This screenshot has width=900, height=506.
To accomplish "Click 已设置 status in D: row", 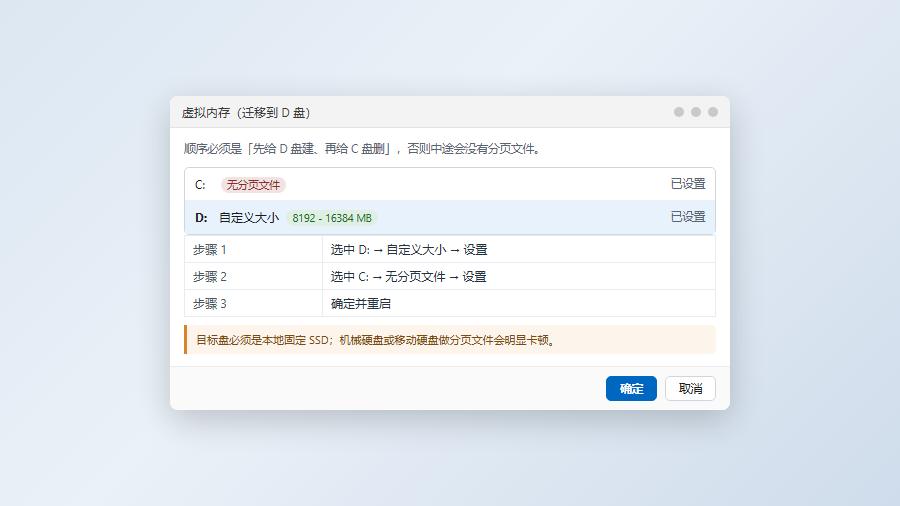I will tap(688, 217).
